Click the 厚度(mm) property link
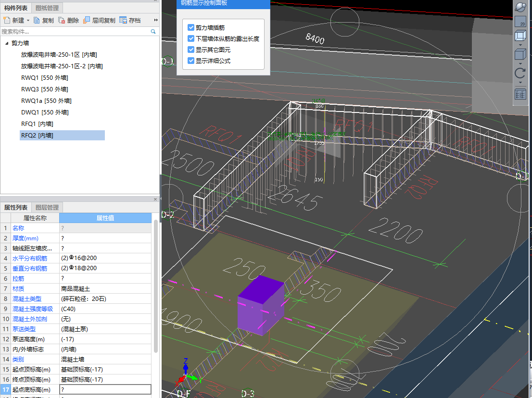The height and width of the screenshot is (398, 532). point(25,238)
